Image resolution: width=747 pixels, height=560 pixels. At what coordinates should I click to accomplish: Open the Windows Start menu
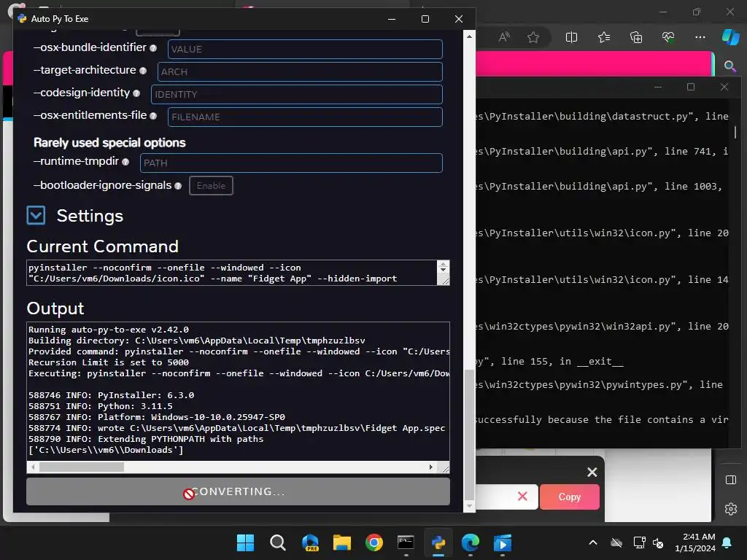click(x=245, y=542)
